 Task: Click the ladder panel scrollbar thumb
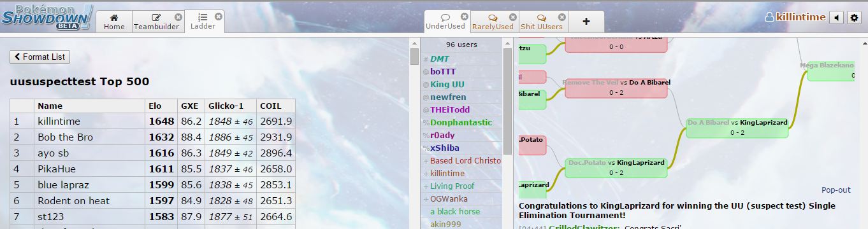(414, 57)
